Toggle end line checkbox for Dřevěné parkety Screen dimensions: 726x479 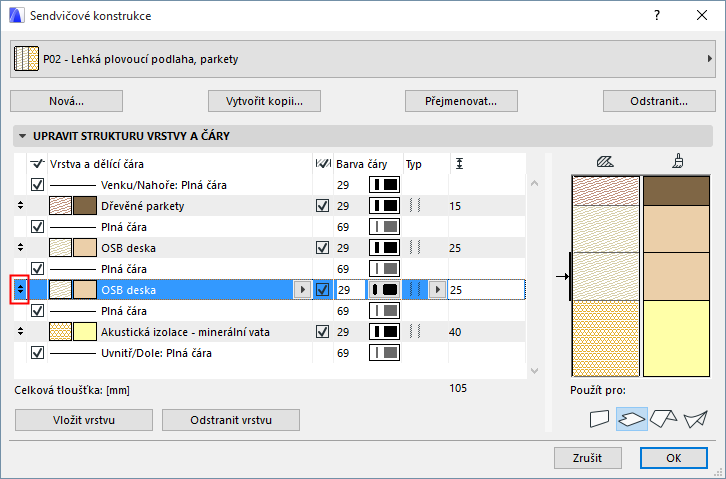[322, 206]
